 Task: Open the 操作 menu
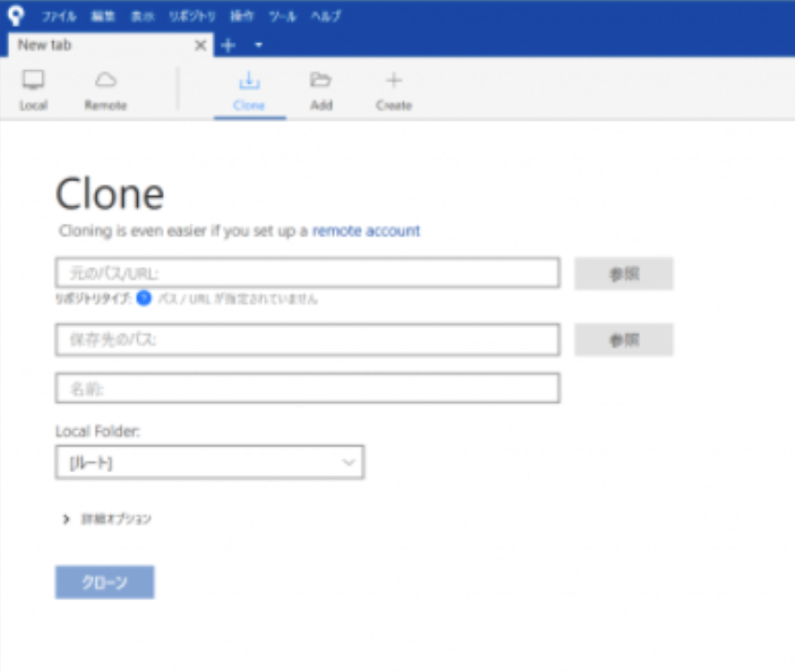coord(242,17)
